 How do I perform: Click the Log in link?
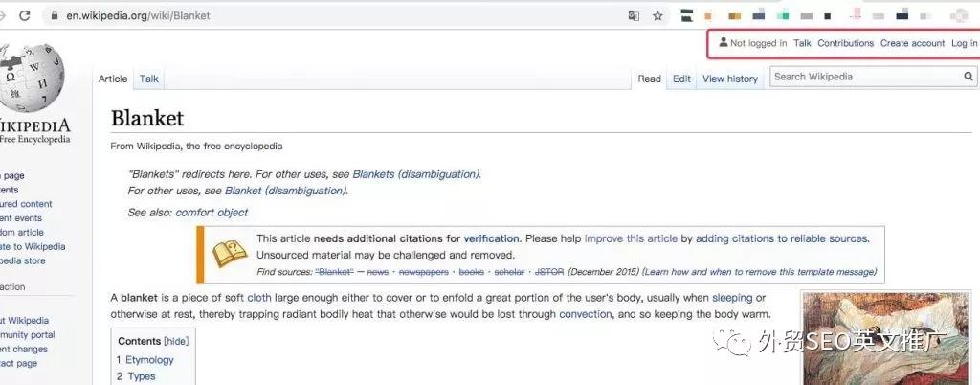pyautogui.click(x=964, y=43)
